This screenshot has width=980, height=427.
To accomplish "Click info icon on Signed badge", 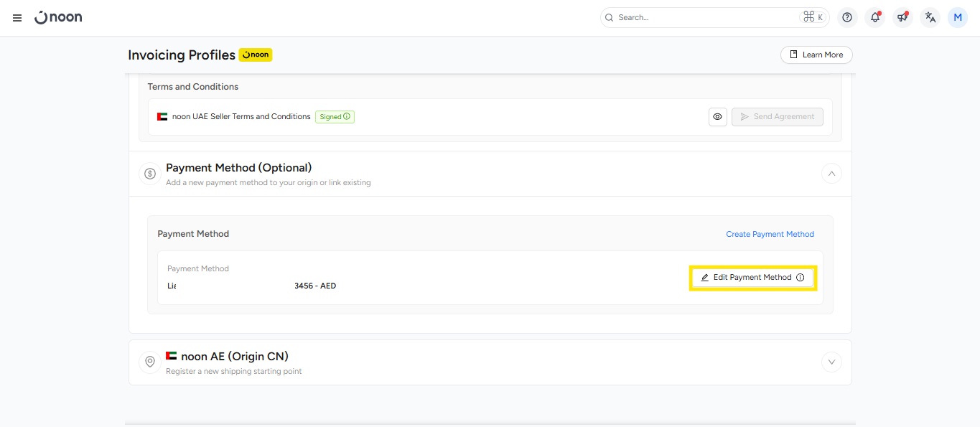I will pyautogui.click(x=347, y=117).
